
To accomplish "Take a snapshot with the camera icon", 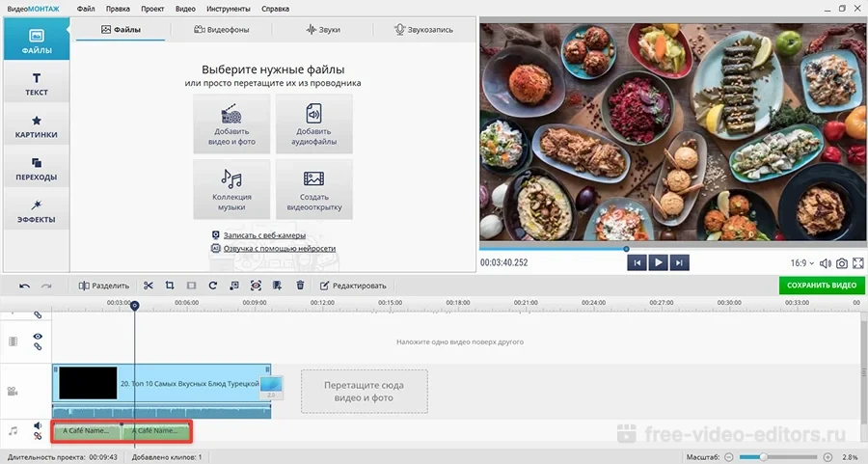I will click(x=842, y=262).
